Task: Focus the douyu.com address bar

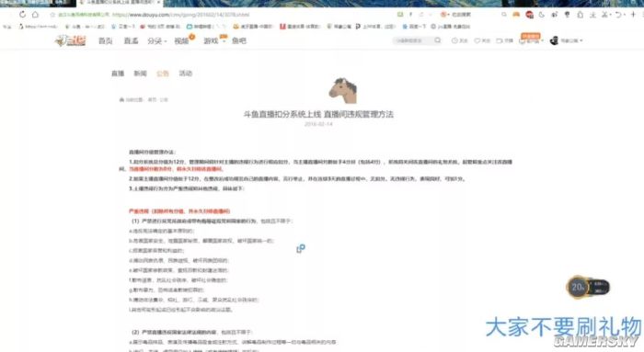Action: point(180,15)
